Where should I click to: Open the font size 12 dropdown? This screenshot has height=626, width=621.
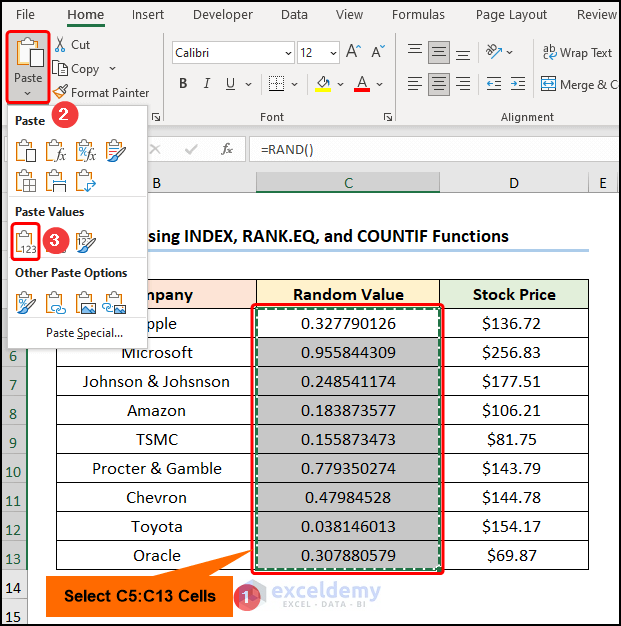333,53
